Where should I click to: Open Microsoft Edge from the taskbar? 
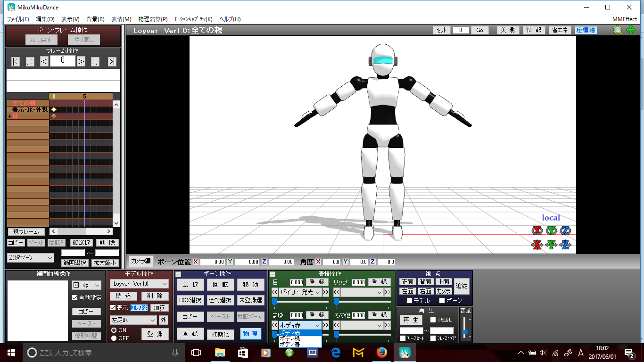coord(335,353)
